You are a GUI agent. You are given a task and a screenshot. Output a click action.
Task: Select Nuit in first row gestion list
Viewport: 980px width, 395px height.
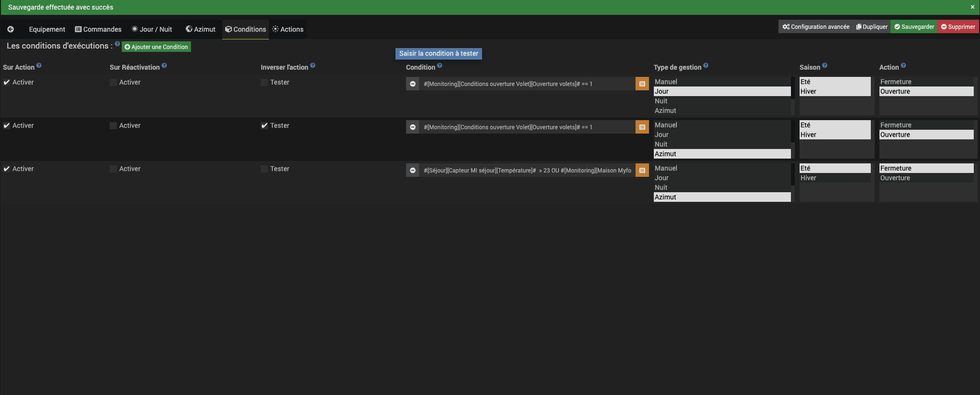722,101
